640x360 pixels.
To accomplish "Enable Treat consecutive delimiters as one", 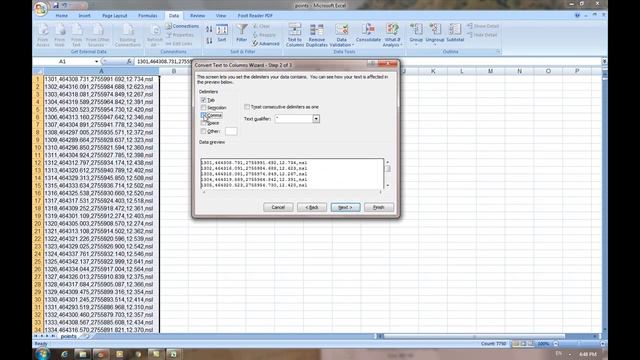I will coord(247,107).
